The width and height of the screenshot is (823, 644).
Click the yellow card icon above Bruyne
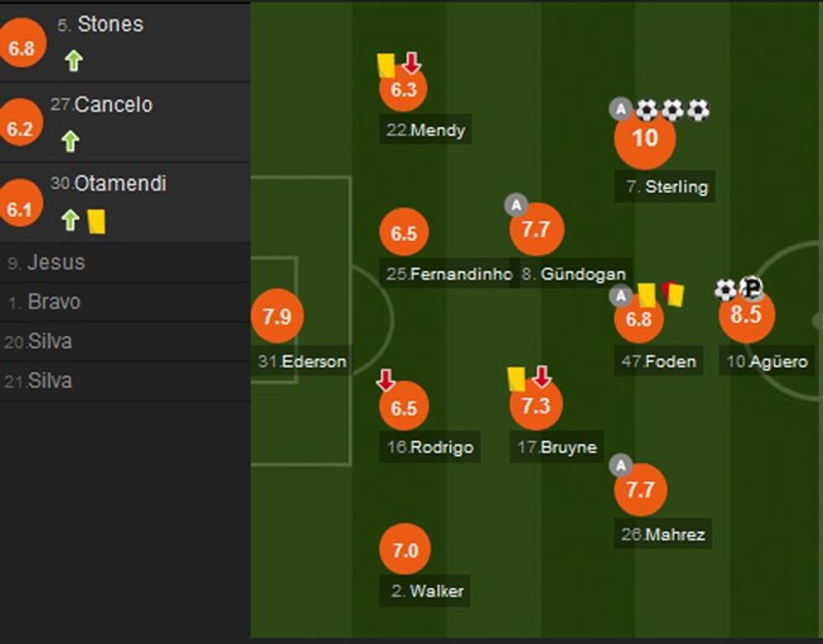pos(516,379)
